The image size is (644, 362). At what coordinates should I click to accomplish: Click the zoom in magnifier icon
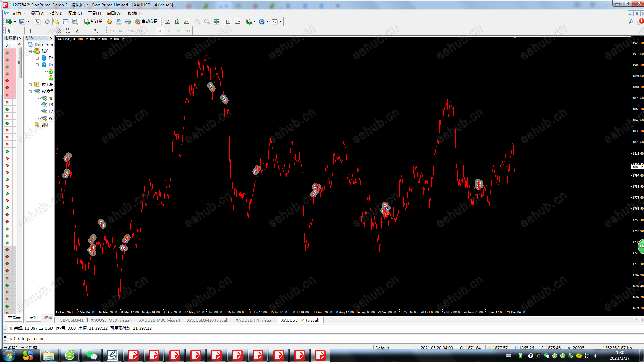coord(198,22)
